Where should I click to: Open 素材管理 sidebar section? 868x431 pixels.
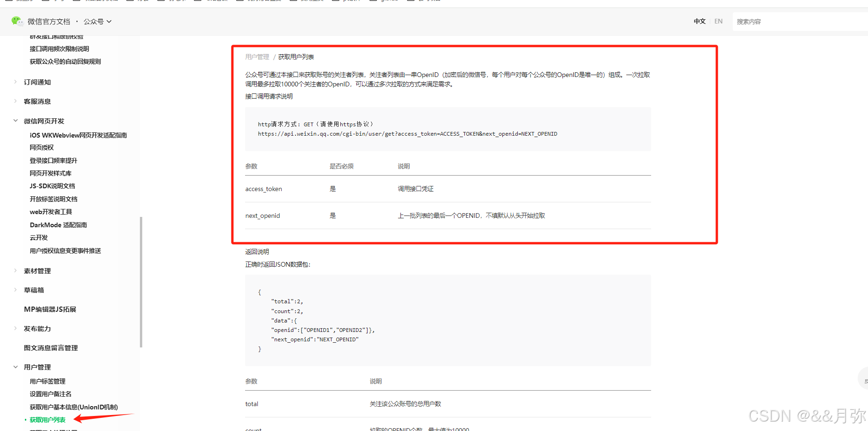click(38, 271)
